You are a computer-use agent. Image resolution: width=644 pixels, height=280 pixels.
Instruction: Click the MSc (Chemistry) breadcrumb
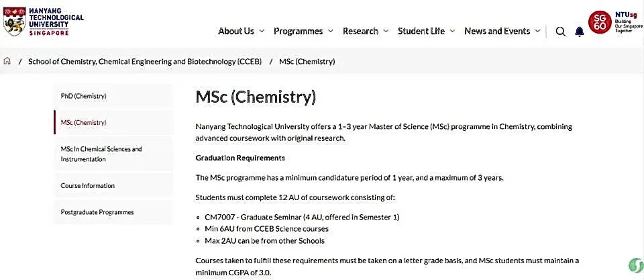[x=307, y=61]
